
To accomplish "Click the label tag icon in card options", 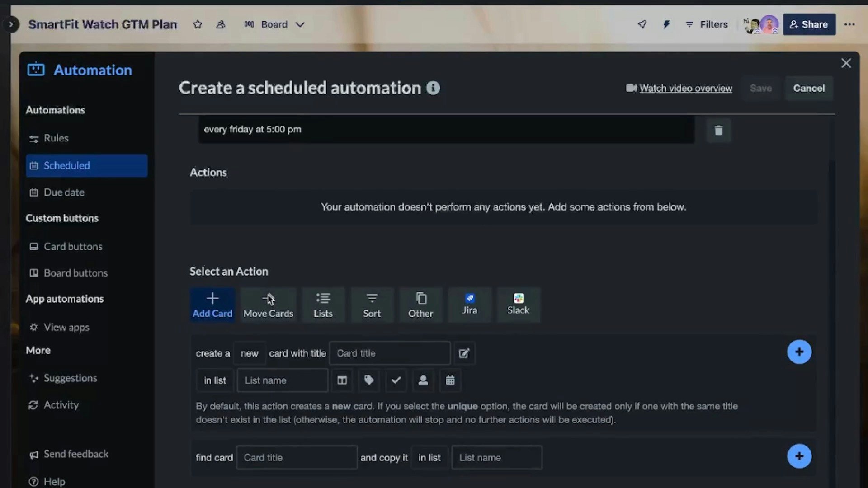I will 369,380.
